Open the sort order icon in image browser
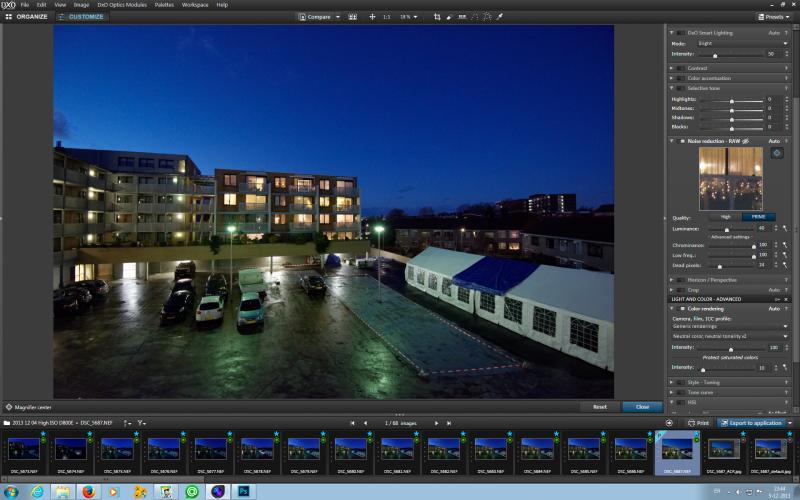 point(127,423)
